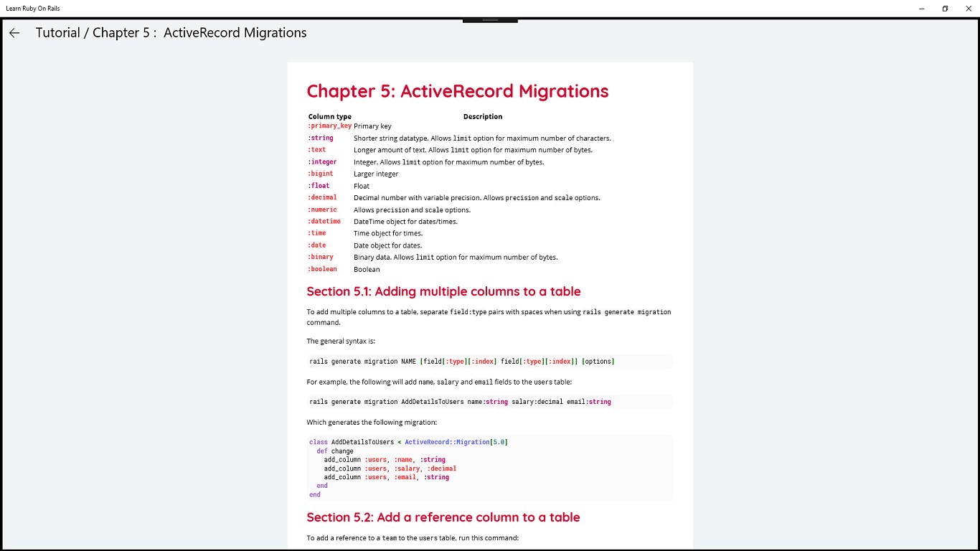The width and height of the screenshot is (980, 551).
Task: Restore down the application window
Action: pos(946,8)
